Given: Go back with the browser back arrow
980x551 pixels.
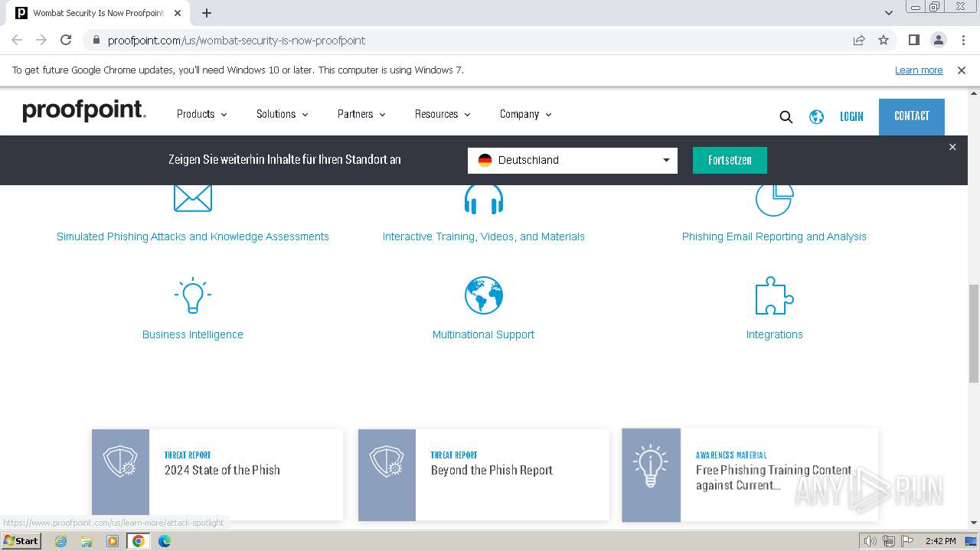Looking at the screenshot, I should click(x=17, y=40).
